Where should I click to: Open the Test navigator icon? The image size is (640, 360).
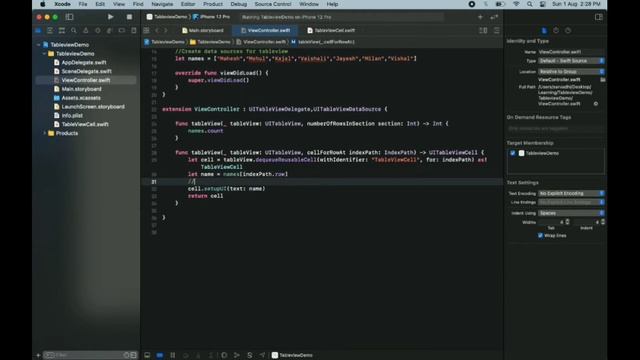[x=98, y=31]
